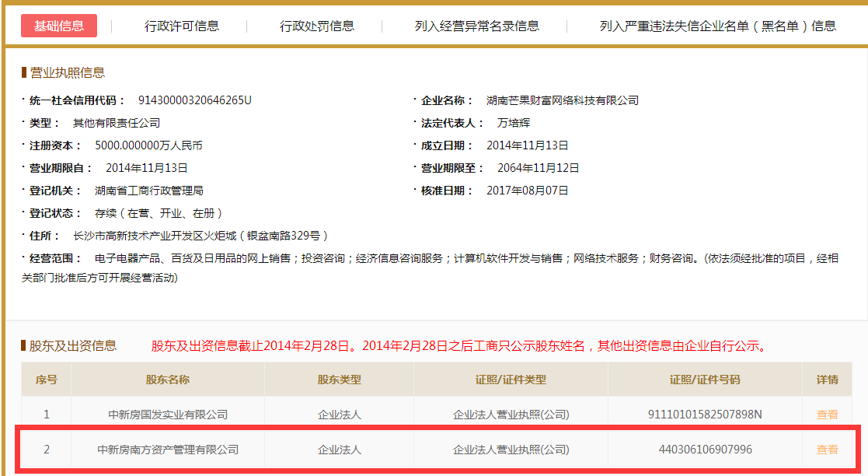Click the 登记状态 label

(55, 213)
